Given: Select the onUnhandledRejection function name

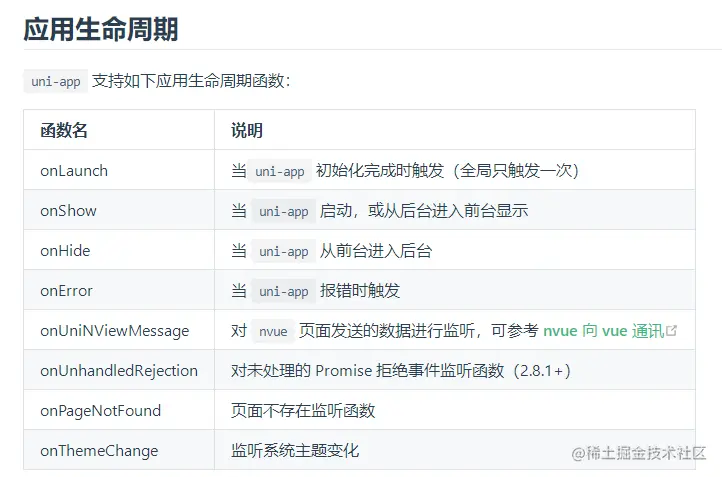Looking at the screenshot, I should coord(119,371).
